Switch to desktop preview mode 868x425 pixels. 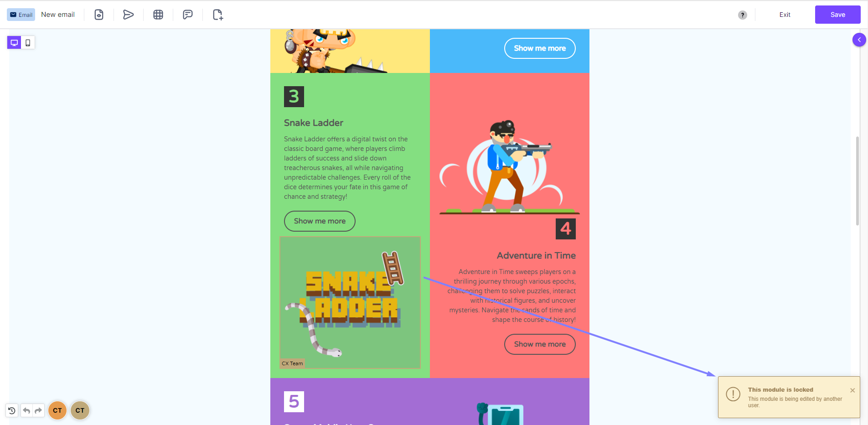click(14, 43)
